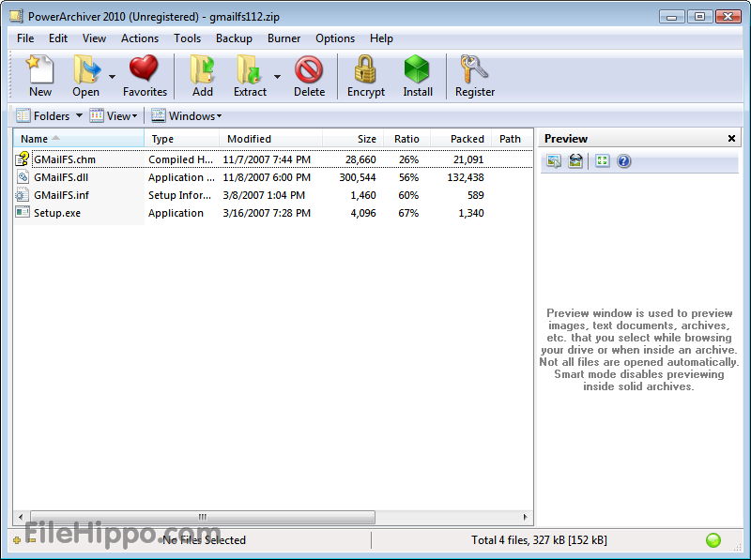Image resolution: width=751 pixels, height=560 pixels.
Task: Click the 589 packed value
Action: tap(476, 195)
